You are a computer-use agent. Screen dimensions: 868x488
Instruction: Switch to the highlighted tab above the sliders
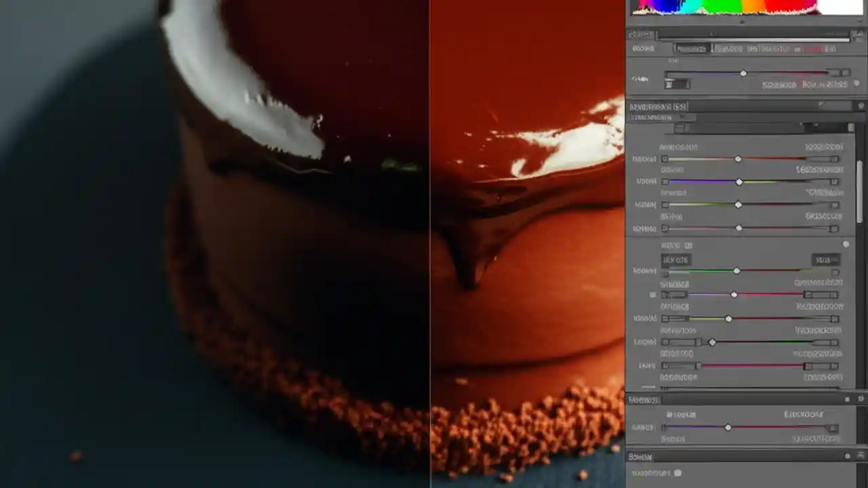tap(691, 48)
